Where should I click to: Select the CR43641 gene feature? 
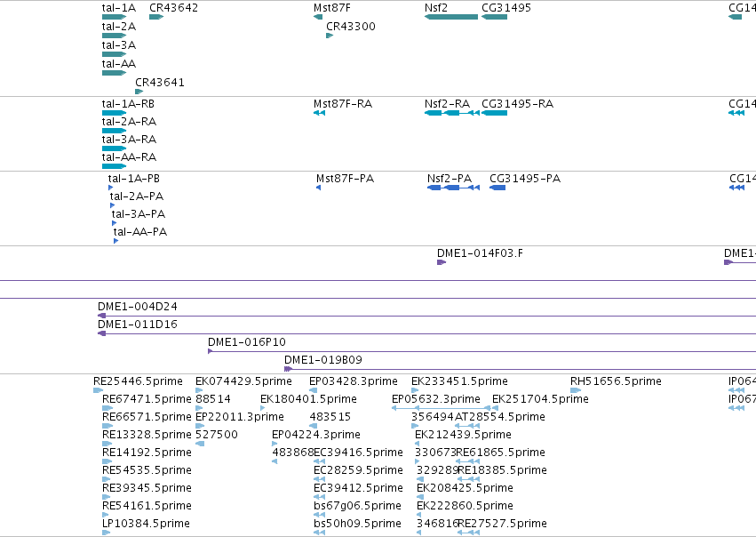point(139,92)
